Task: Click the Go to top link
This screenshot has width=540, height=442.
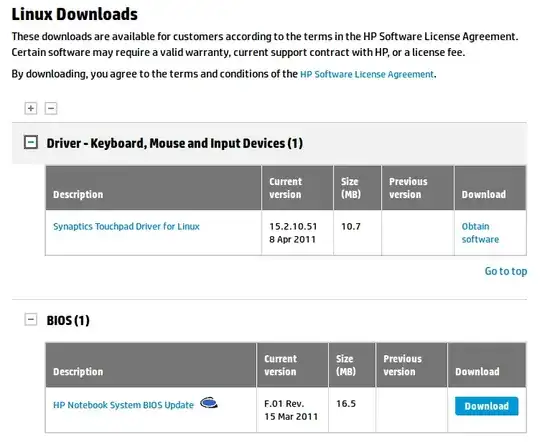Action: 506,271
